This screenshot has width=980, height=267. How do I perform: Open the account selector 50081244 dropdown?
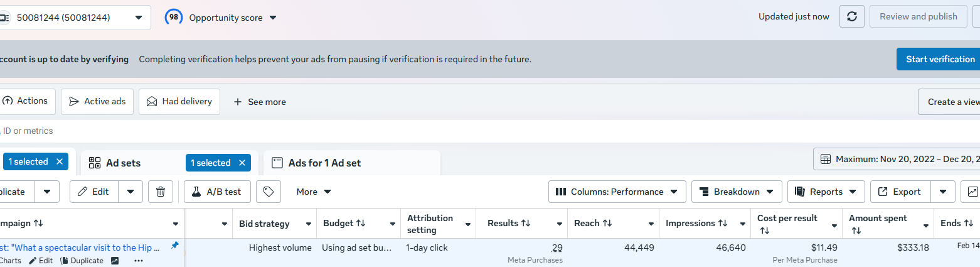(74, 18)
